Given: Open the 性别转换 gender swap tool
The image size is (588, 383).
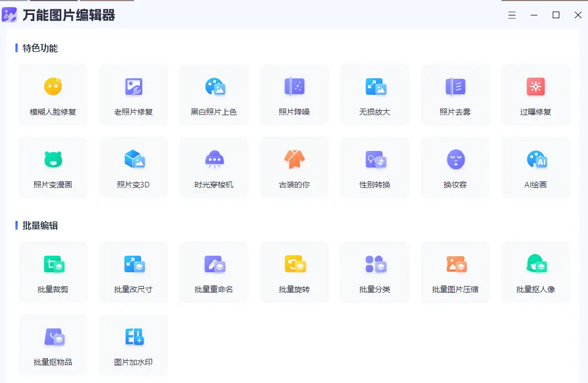Looking at the screenshot, I should click(x=375, y=167).
